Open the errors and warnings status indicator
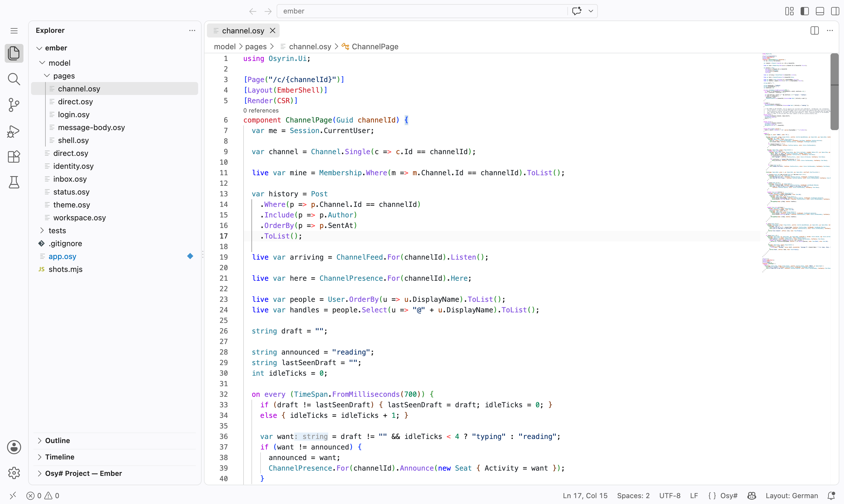844x504 pixels. click(x=43, y=496)
